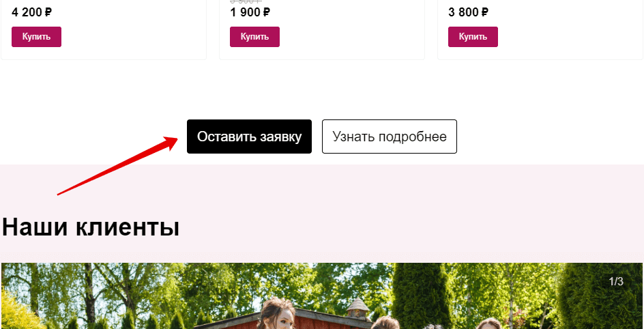The width and height of the screenshot is (644, 329).
Task: Click the product card containing 3 800 ₽
Action: click(540, 29)
